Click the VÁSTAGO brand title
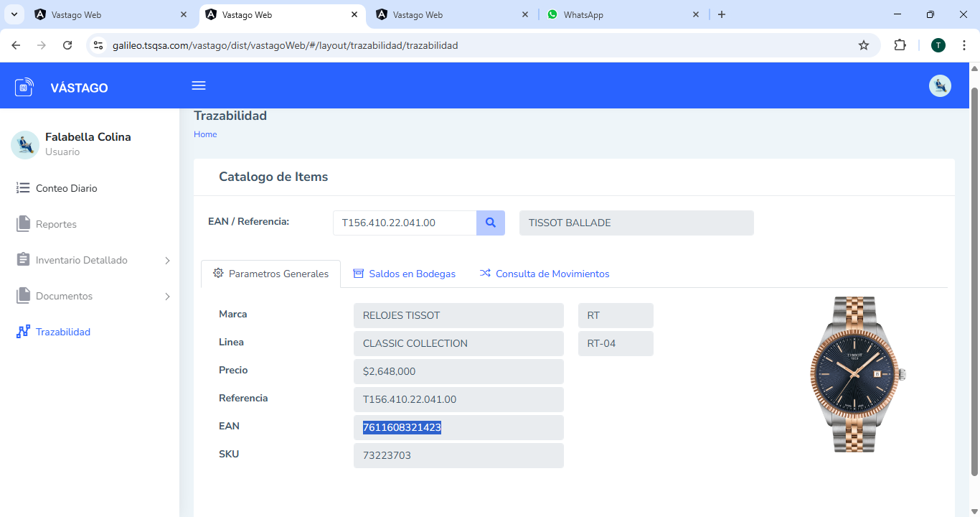This screenshot has height=517, width=980. pyautogui.click(x=79, y=88)
